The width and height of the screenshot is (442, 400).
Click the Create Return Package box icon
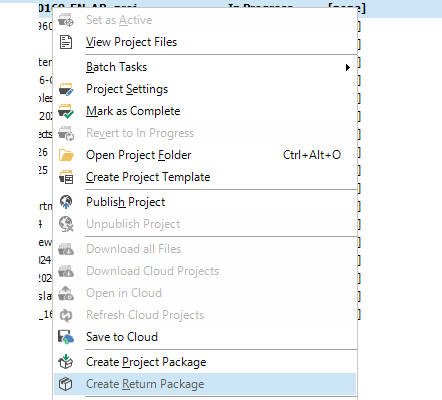tap(66, 384)
